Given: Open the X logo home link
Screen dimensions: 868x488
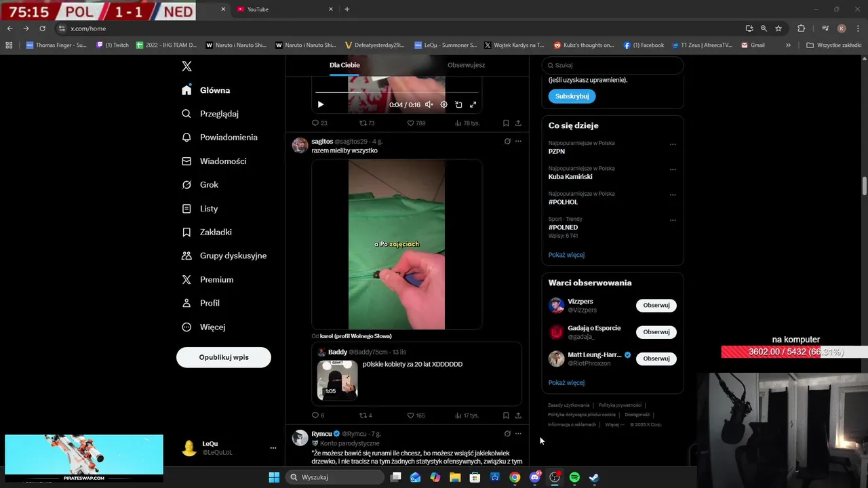Looking at the screenshot, I should coord(186,66).
